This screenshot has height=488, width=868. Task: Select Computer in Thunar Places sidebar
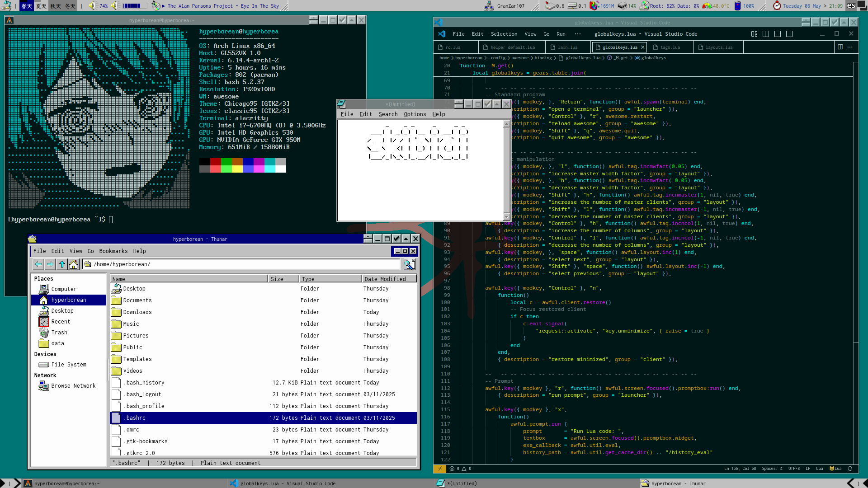point(69,289)
